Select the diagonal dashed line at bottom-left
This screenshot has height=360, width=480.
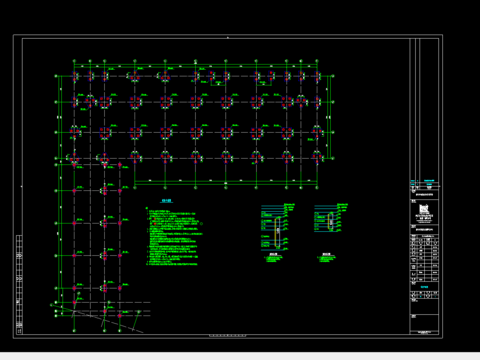(97, 318)
